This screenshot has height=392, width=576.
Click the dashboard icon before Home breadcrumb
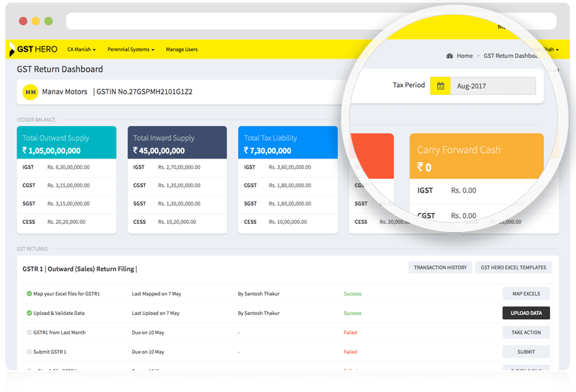pyautogui.click(x=449, y=56)
